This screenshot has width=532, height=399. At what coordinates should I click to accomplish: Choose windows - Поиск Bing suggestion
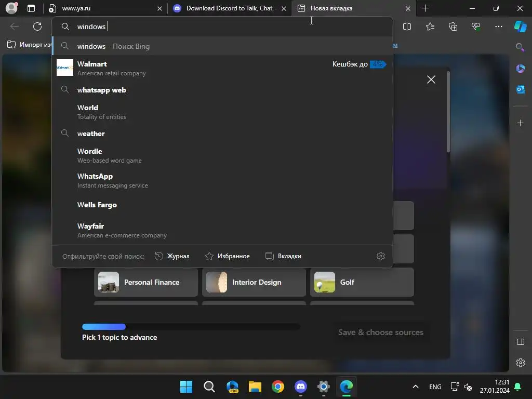click(x=222, y=46)
